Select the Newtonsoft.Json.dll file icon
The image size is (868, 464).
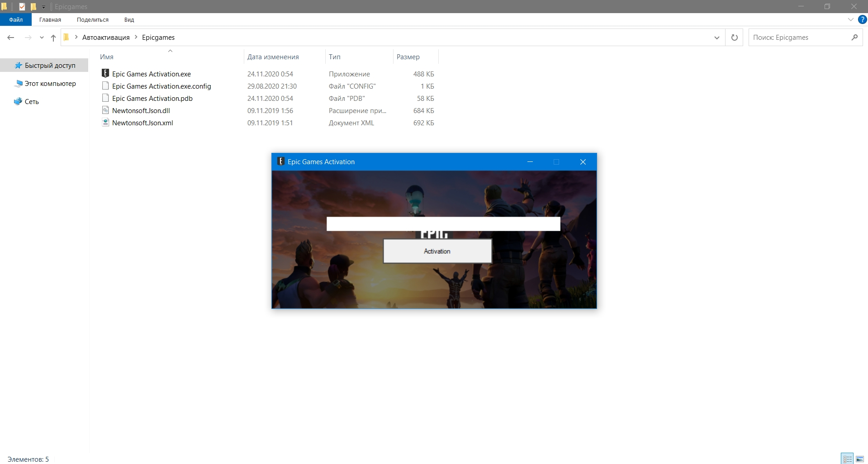click(105, 110)
